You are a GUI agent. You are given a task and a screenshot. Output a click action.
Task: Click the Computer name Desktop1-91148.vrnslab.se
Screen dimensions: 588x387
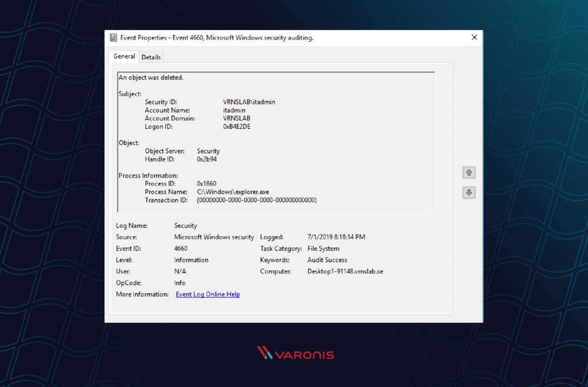(x=345, y=271)
